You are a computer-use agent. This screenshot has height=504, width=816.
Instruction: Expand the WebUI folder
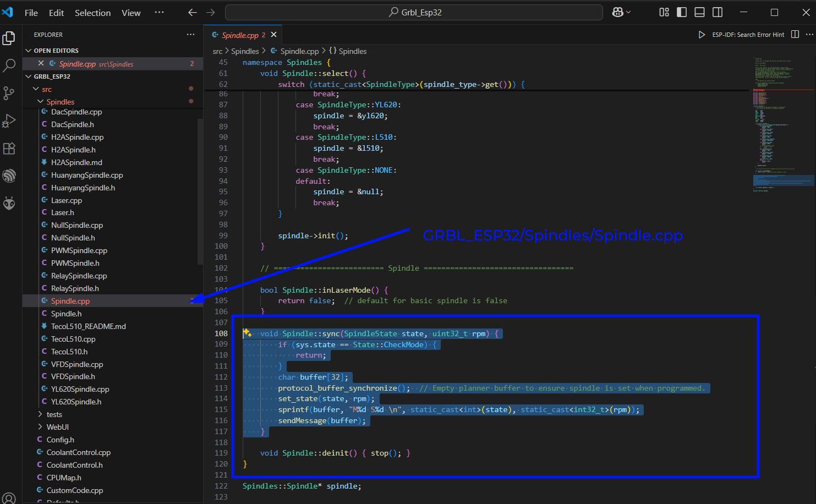pos(57,427)
